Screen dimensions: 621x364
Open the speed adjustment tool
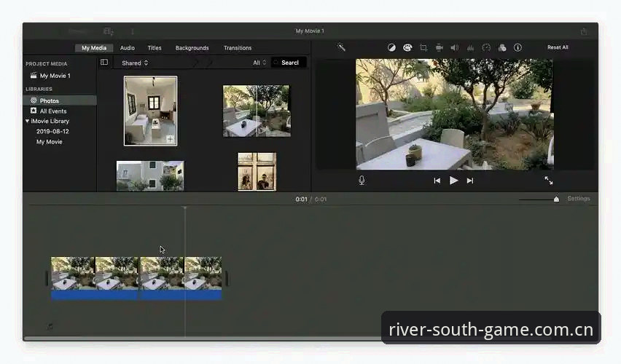pyautogui.click(x=486, y=47)
